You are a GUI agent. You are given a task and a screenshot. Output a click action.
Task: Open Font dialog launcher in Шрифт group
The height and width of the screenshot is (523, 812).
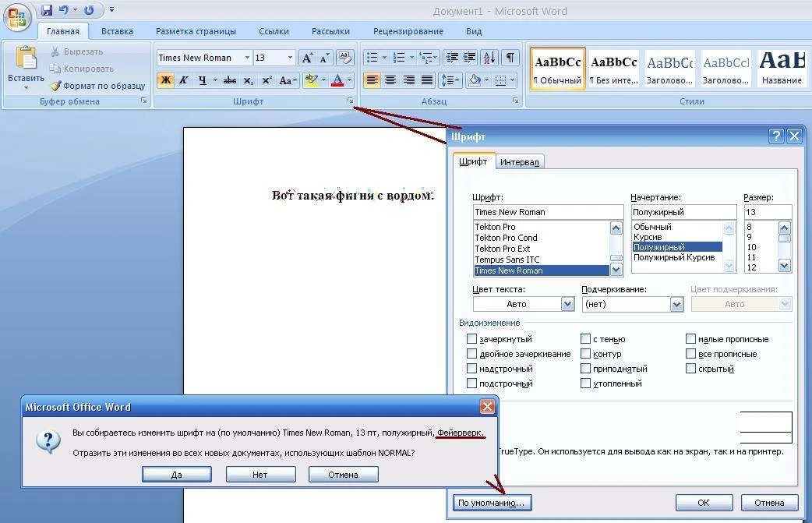tap(351, 101)
